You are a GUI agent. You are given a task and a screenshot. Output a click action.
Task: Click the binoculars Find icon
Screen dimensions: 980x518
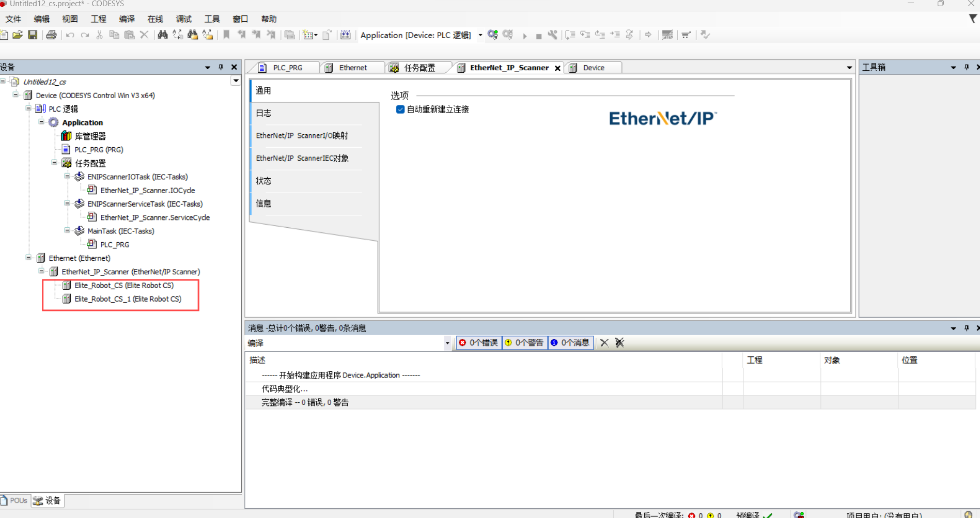tap(163, 35)
